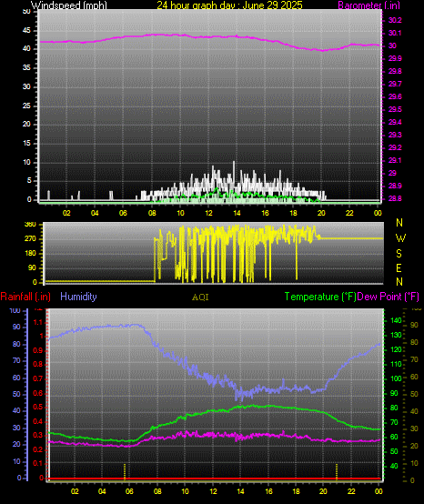Click red rainfall axis value 0.8

[38, 365]
